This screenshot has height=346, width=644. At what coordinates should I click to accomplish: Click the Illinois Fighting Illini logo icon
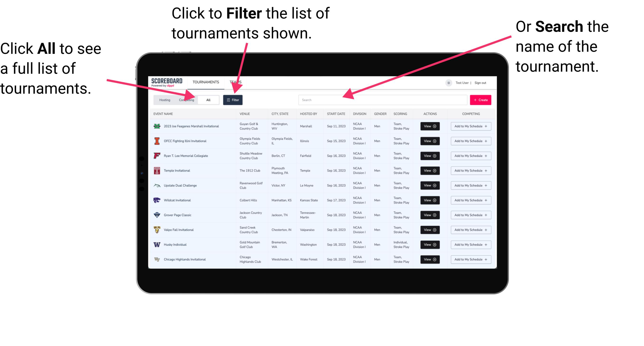coord(157,142)
